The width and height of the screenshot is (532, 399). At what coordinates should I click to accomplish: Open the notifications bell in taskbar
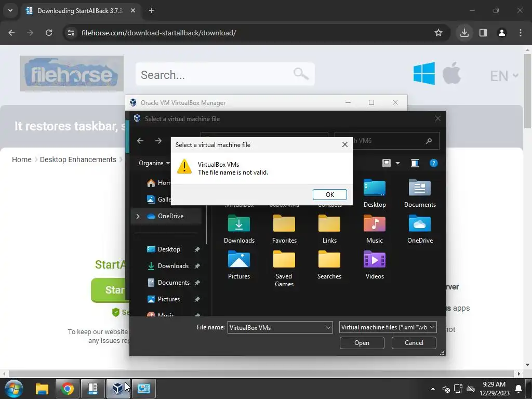point(518,389)
